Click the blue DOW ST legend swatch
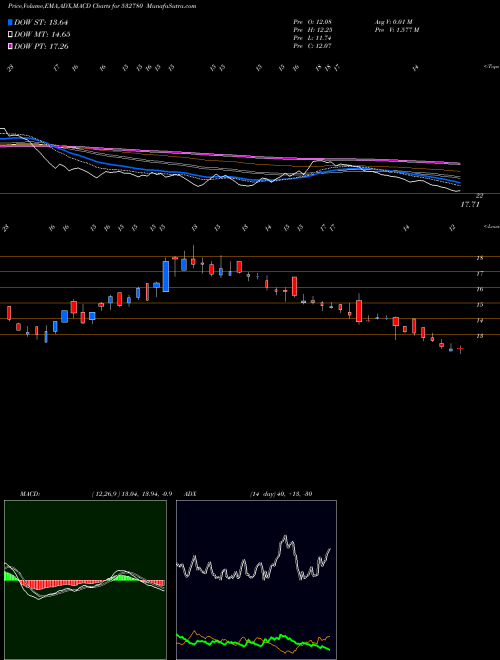The image size is (500, 660). coord(10,22)
